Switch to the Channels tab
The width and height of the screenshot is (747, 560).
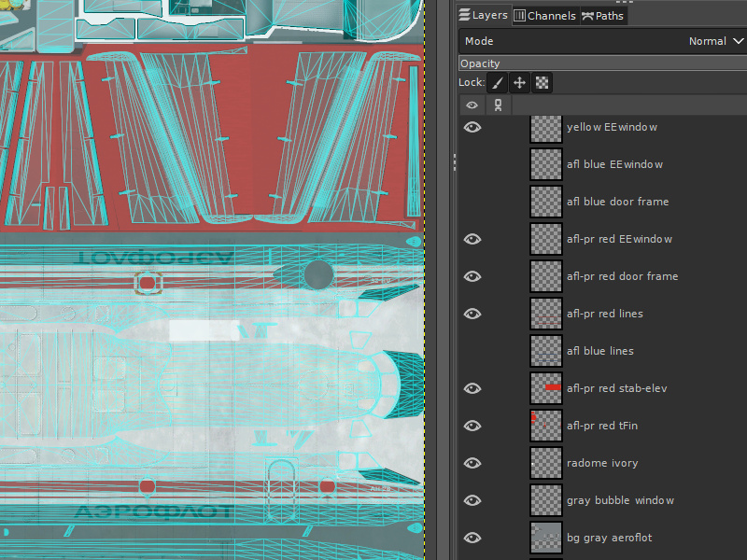pos(544,16)
